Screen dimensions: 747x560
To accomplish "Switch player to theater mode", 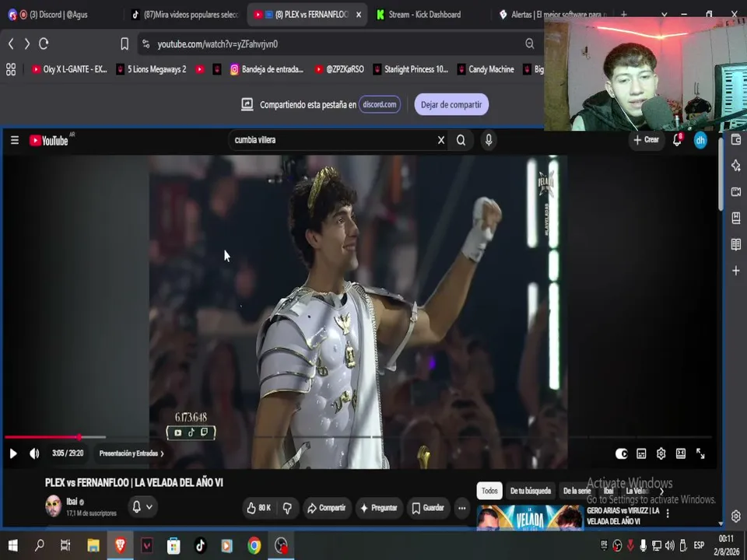I will click(681, 453).
